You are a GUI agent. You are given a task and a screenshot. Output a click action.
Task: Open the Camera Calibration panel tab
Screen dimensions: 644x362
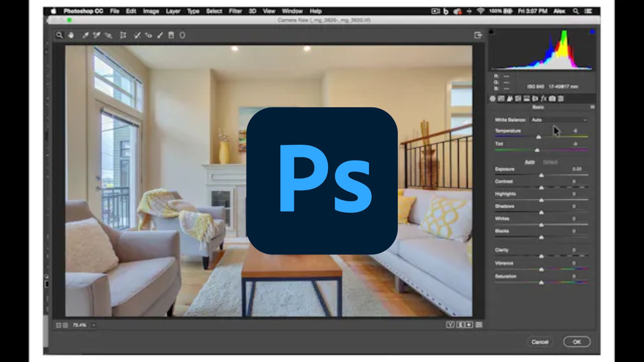[x=553, y=98]
